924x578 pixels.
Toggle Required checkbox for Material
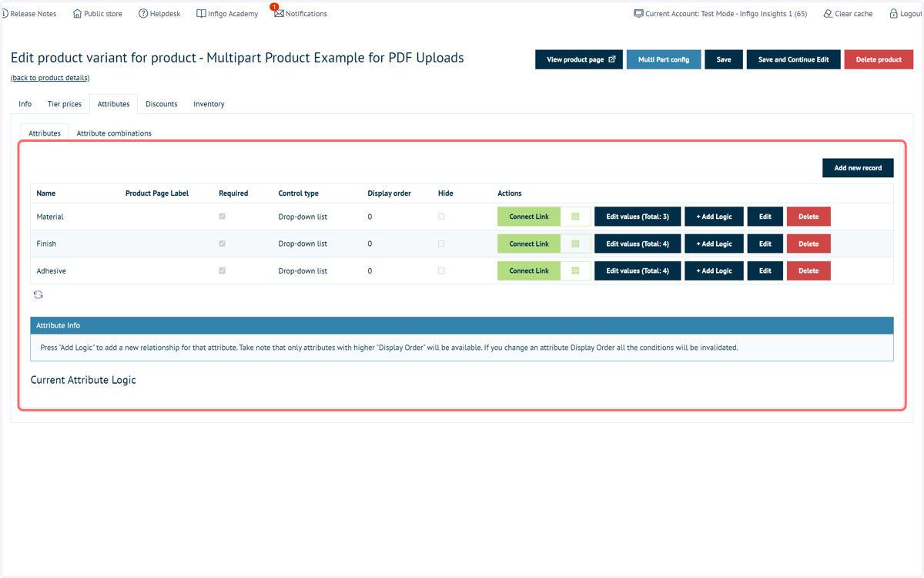point(223,217)
